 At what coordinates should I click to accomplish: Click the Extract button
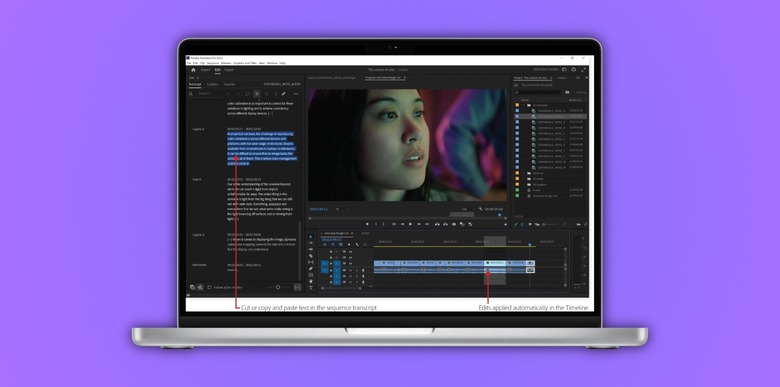coord(446,224)
